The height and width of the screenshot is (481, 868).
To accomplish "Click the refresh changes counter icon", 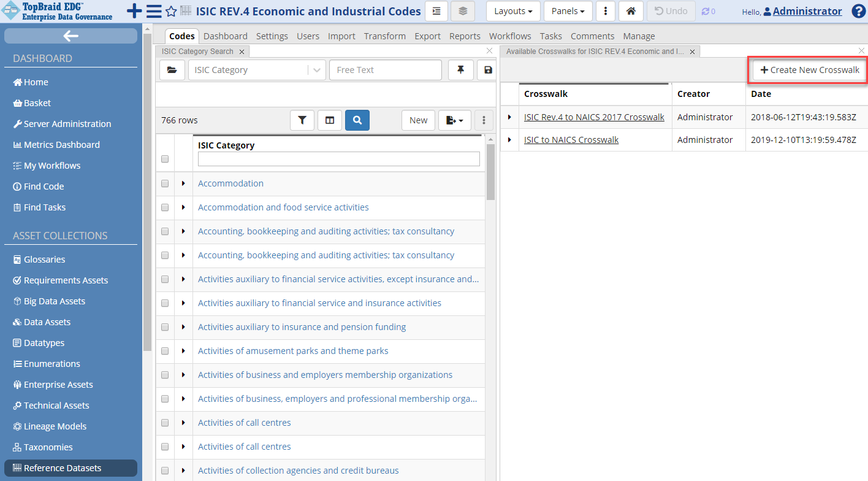I will pos(709,11).
